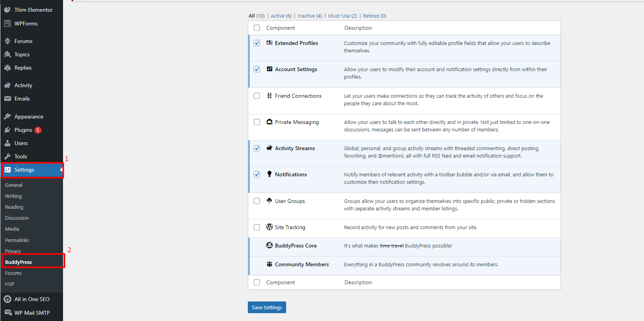Open Permalinks under Settings
Screen dimensions: 644x321
(x=17, y=240)
